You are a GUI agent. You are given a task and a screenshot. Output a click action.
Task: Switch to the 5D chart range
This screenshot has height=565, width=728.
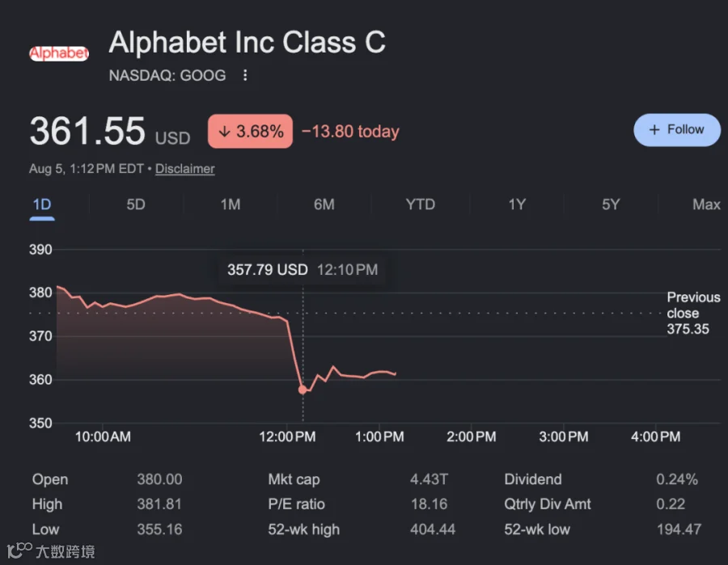click(136, 204)
